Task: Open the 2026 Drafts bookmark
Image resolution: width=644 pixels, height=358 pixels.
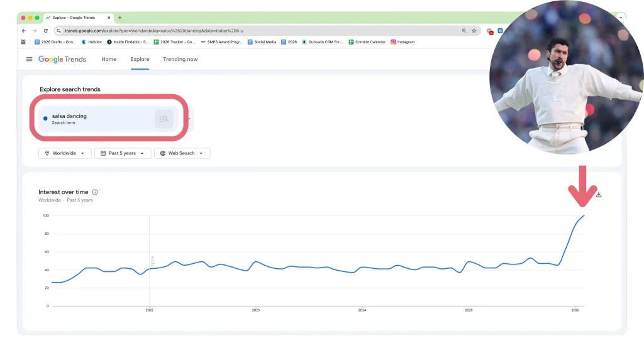Action: (55, 42)
